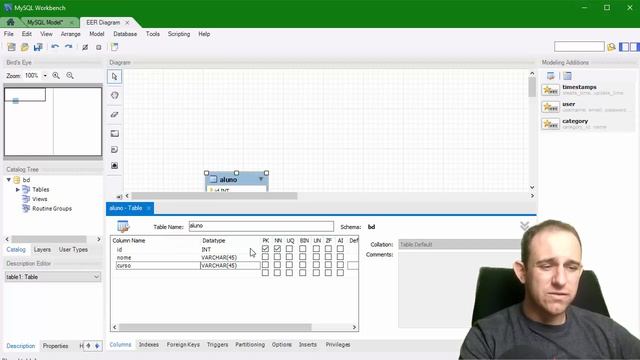Open the Inserts tab
The image size is (640, 360).
click(x=308, y=344)
